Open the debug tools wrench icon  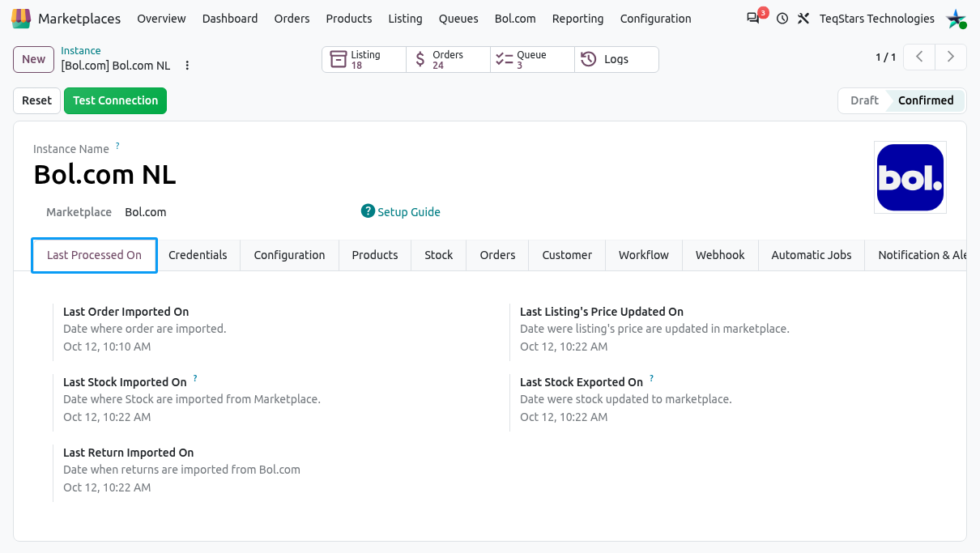point(803,19)
